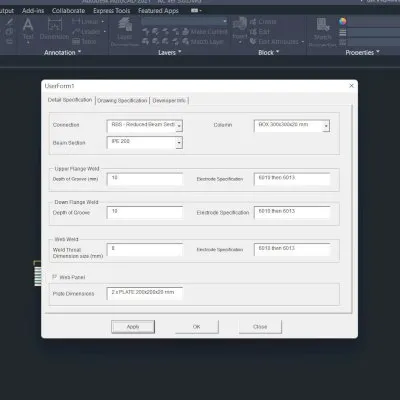400x400 pixels.
Task: Select the Dimension tool icon
Action: pyautogui.click(x=55, y=26)
